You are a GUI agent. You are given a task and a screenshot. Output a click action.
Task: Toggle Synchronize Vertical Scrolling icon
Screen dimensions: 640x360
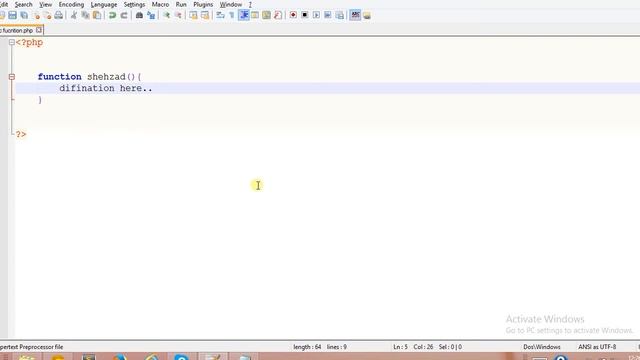click(x=193, y=16)
